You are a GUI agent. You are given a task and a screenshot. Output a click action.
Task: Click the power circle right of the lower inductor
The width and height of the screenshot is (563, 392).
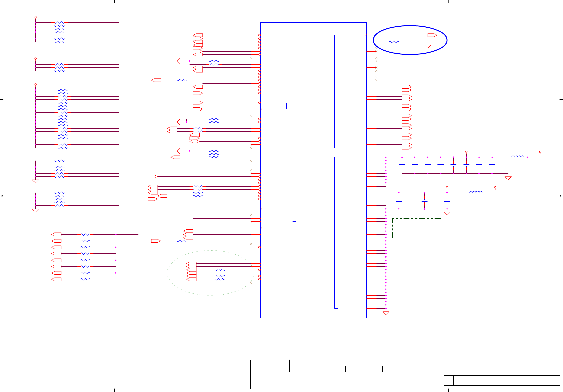(x=495, y=187)
